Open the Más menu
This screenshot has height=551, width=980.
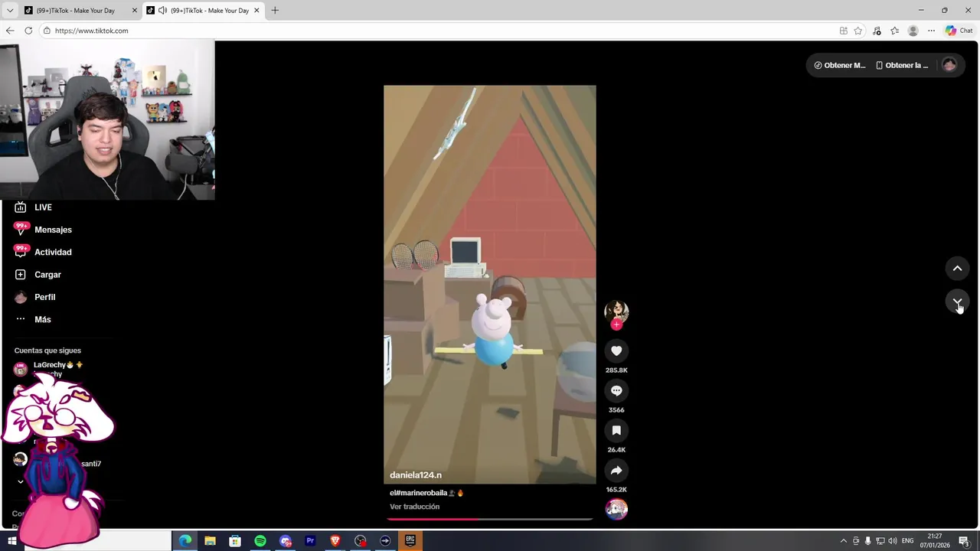pos(33,319)
